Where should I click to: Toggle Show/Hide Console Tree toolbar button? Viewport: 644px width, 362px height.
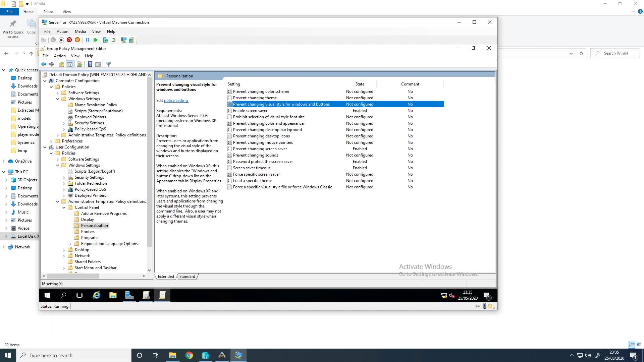pyautogui.click(x=70, y=64)
